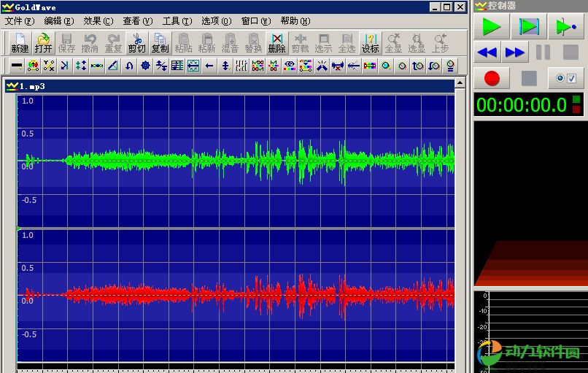
Task: Open controller properties checkbox button
Action: coord(566,78)
